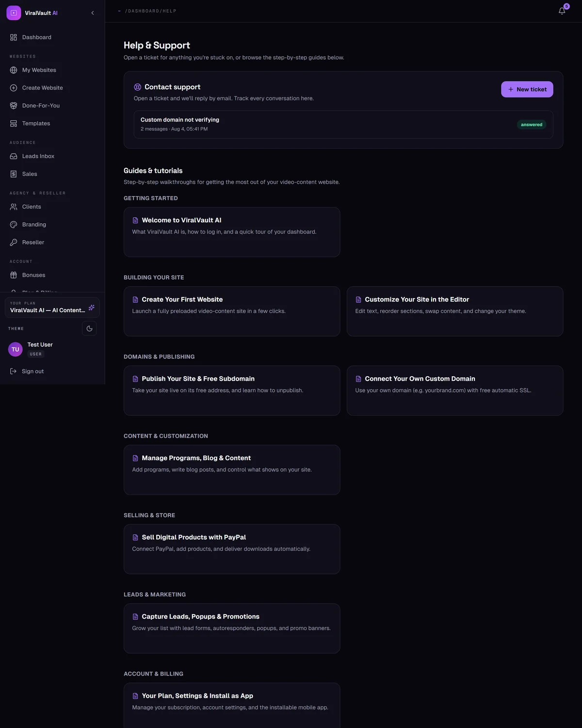Click the Leads Inbox tray icon
Viewport: 582px width, 728px height.
[14, 156]
